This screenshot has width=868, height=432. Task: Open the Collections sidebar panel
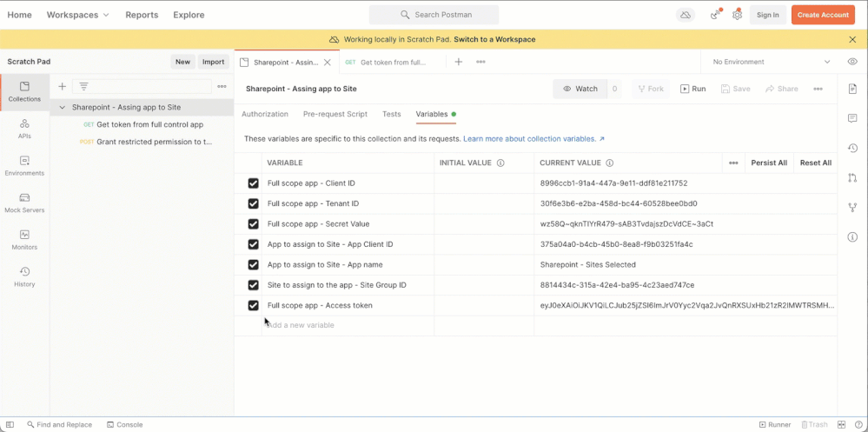24,92
